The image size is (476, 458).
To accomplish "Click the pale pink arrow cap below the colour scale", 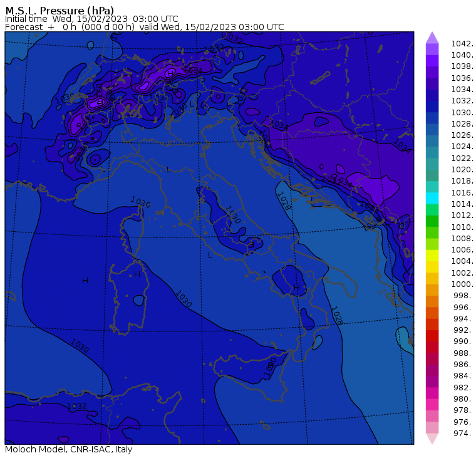I will pyautogui.click(x=432, y=439).
